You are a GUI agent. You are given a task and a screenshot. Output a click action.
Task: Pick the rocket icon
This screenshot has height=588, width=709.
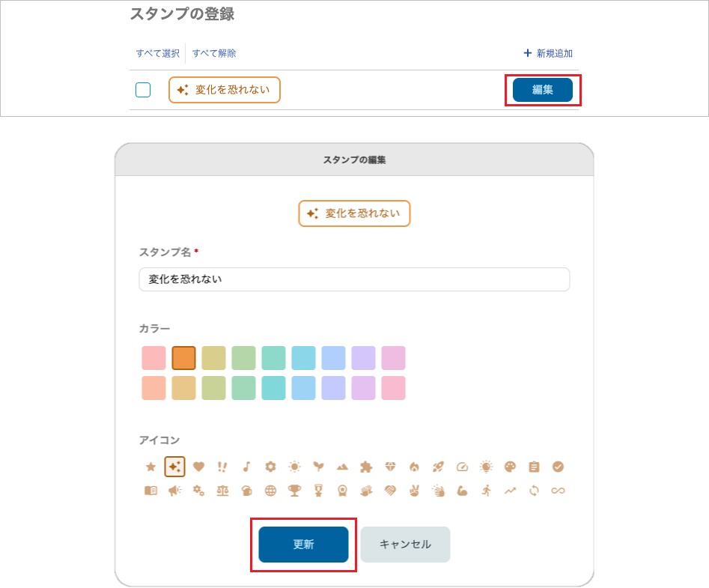pyautogui.click(x=438, y=466)
